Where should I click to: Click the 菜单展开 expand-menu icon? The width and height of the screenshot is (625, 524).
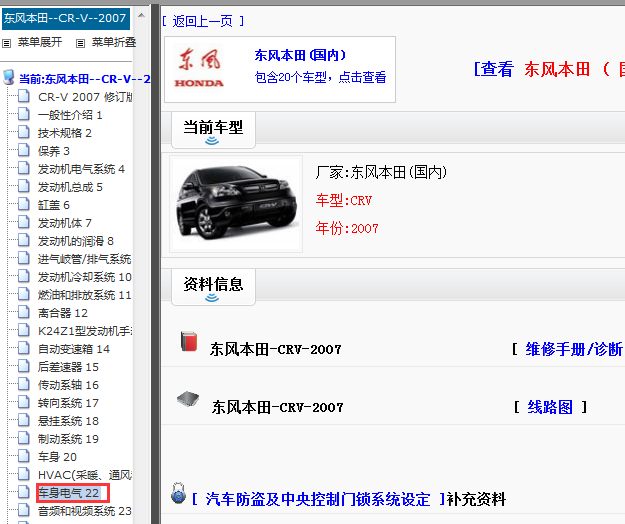(6, 43)
